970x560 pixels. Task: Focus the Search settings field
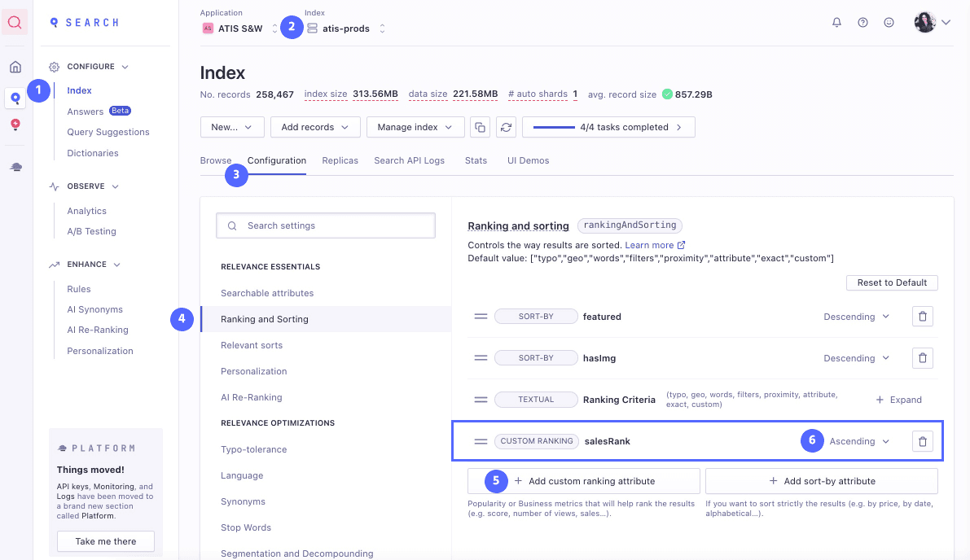pos(326,225)
